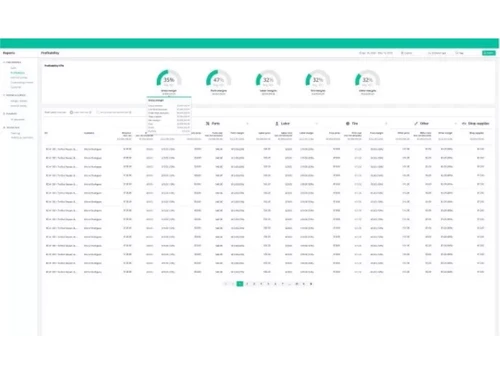
Task: Click the Tire column group icon
Action: [x=348, y=124]
